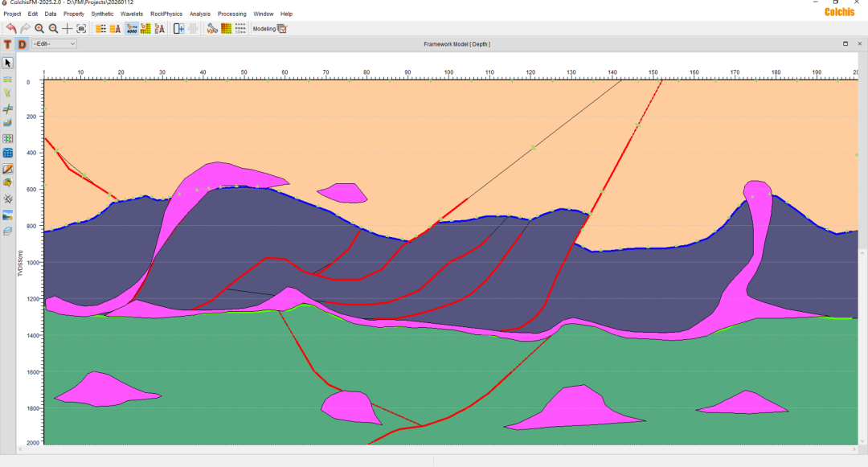This screenshot has width=868, height=467.
Task: Expand the Wavelets menu
Action: point(132,14)
